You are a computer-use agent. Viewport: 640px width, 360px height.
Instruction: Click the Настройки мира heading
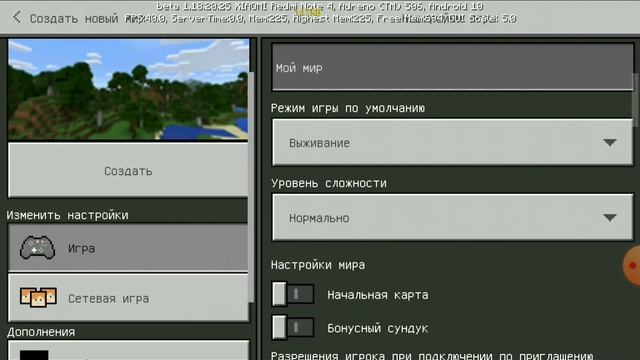(318, 265)
